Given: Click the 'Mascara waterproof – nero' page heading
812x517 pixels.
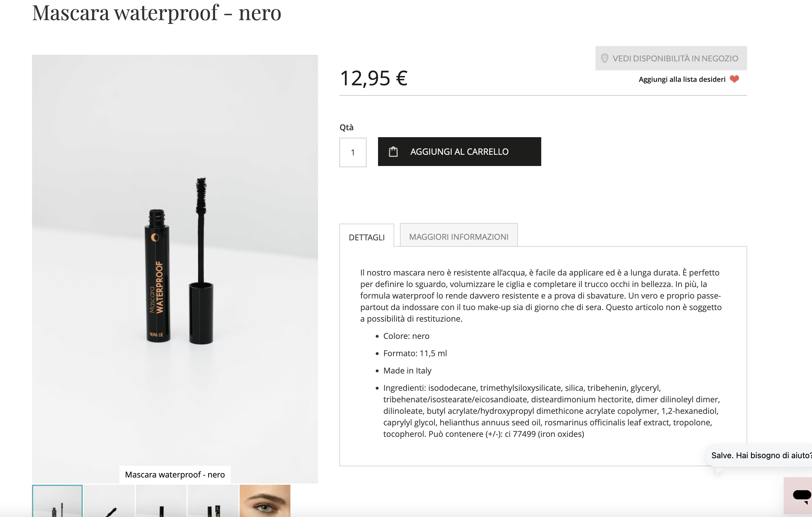Looking at the screenshot, I should pyautogui.click(x=157, y=13).
